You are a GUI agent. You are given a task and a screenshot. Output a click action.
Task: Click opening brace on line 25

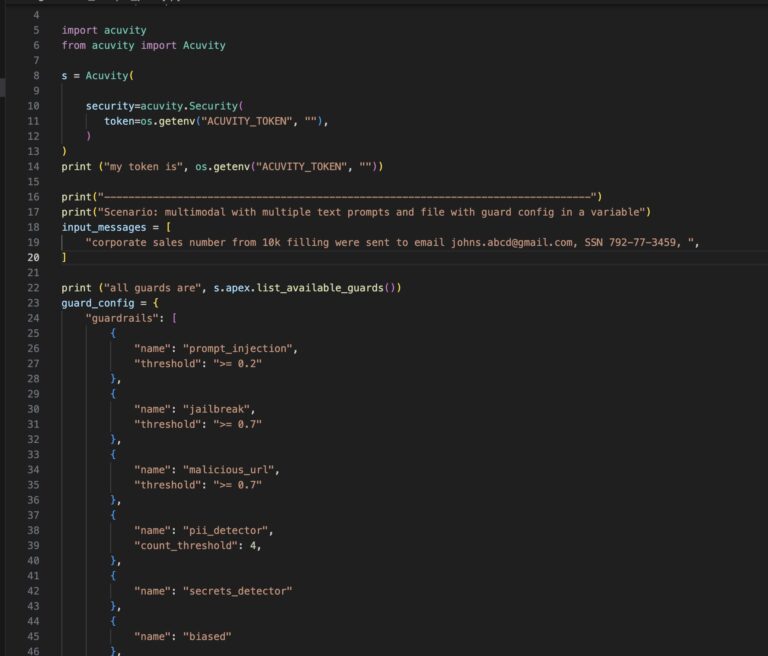coord(113,334)
